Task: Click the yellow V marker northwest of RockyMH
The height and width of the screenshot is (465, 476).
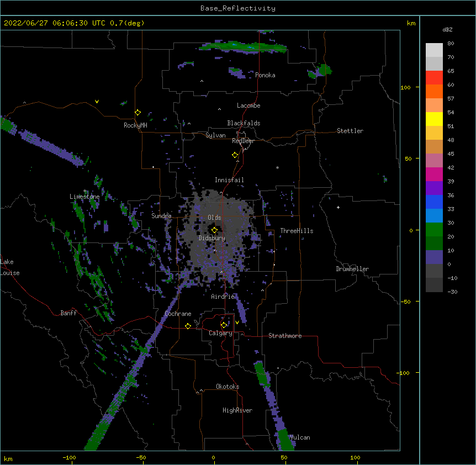Action: [x=97, y=102]
